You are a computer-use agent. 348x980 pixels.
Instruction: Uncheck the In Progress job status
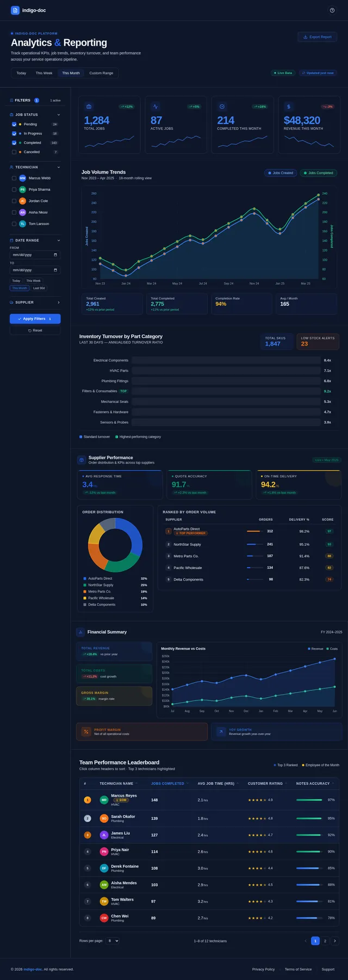coord(14,133)
